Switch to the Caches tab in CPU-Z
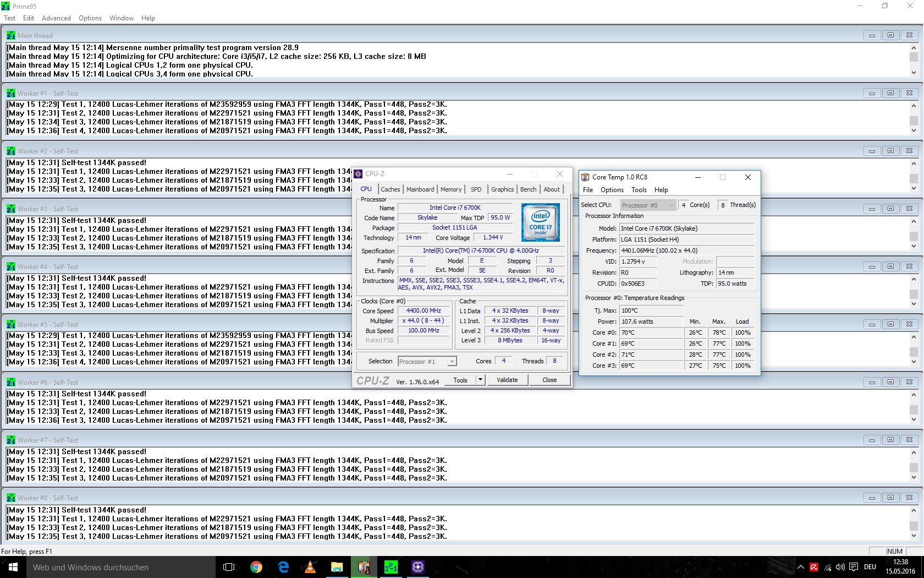Image resolution: width=924 pixels, height=578 pixels. coord(391,189)
